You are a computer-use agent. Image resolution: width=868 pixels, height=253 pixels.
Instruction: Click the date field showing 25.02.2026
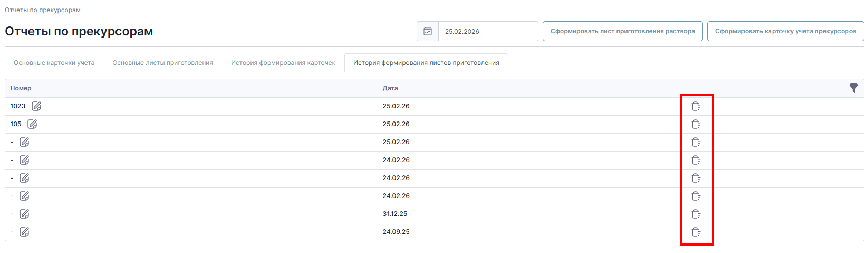(488, 31)
